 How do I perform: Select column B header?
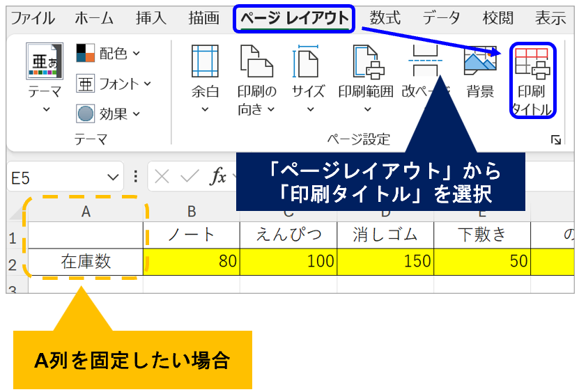pos(192,212)
